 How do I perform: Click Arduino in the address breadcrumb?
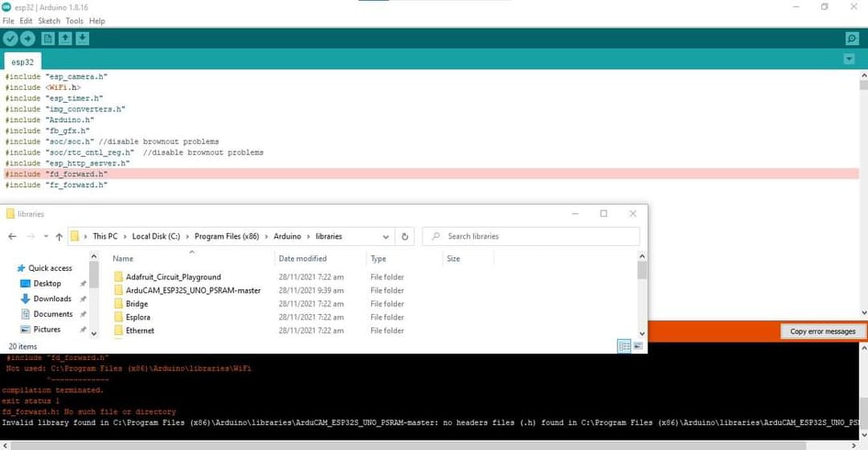coord(287,236)
